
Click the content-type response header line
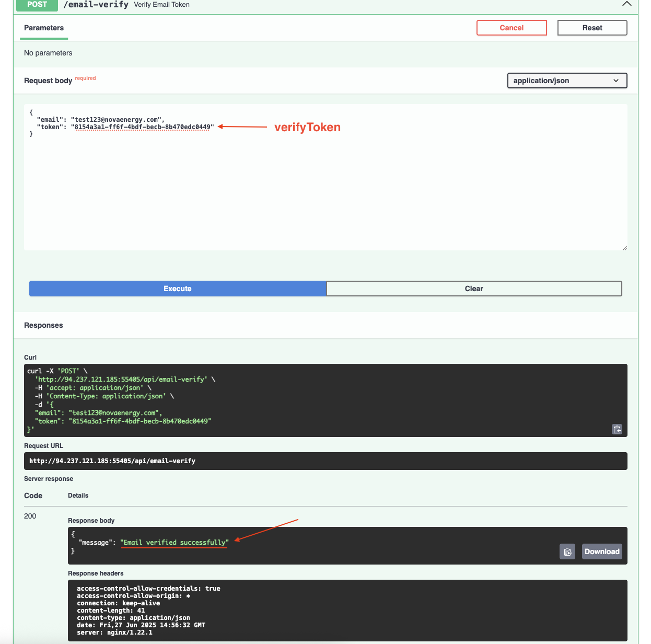(x=133, y=618)
